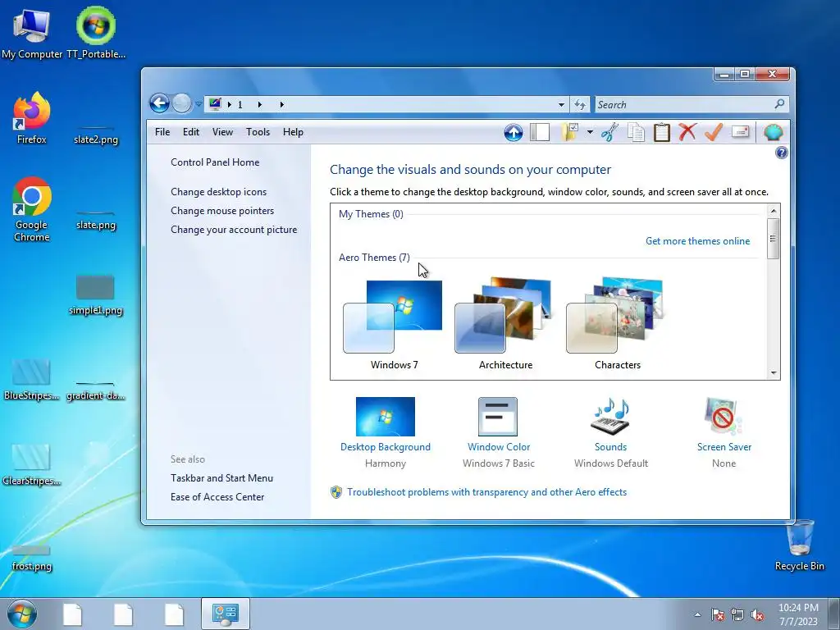Toggle the navigation pane layout icon
The width and height of the screenshot is (840, 630).
point(540,132)
